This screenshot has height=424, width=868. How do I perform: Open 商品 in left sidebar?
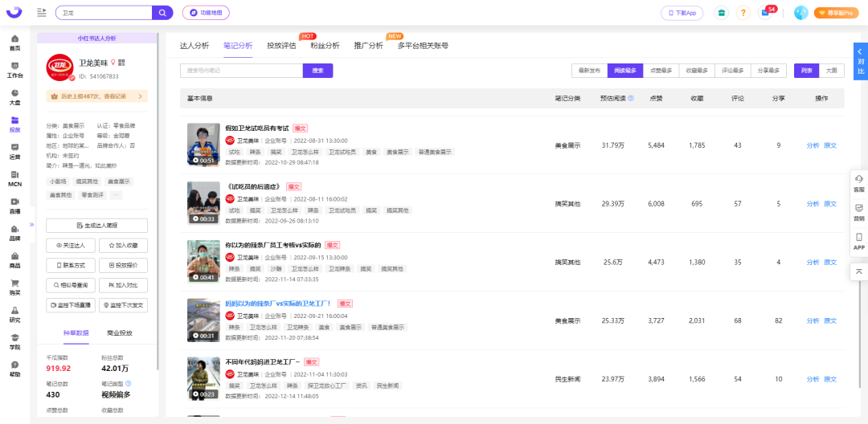[x=15, y=260]
